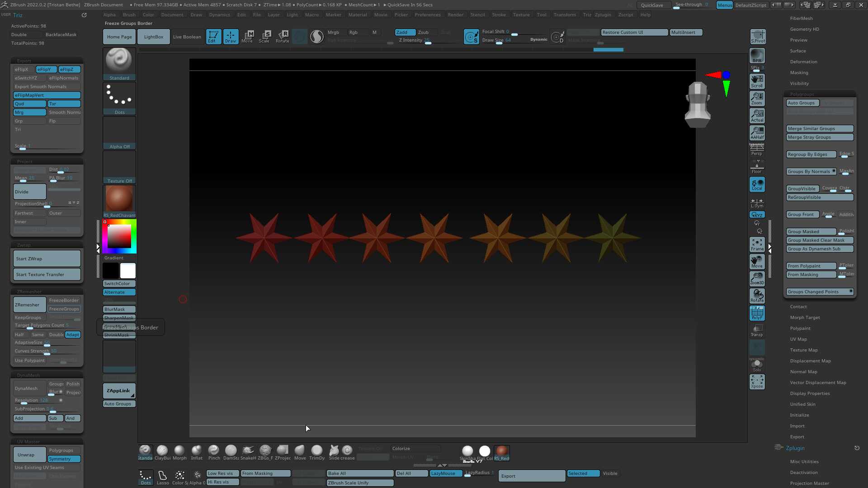This screenshot has width=868, height=488.
Task: Expand the Displacement Map section
Action: tap(810, 361)
